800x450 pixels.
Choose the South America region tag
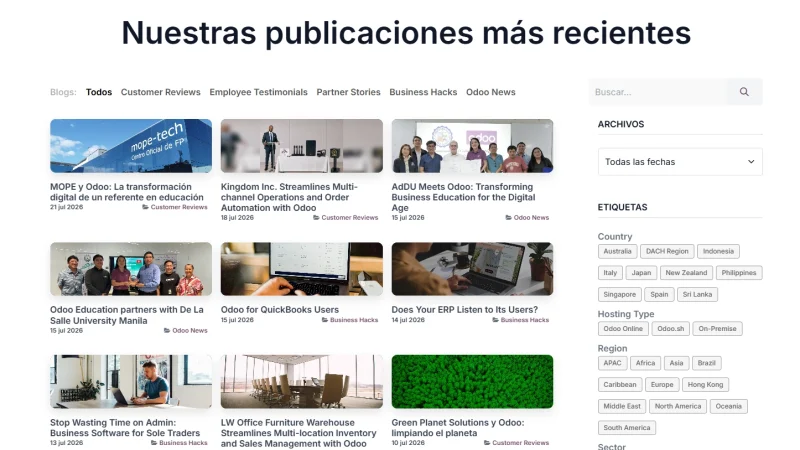coord(627,428)
